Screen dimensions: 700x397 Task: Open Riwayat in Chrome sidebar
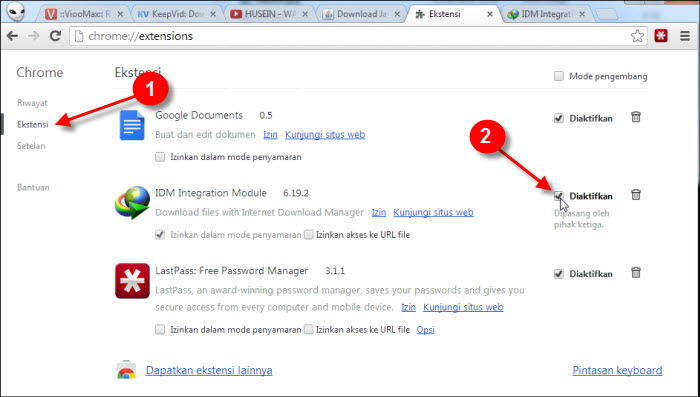pos(32,103)
